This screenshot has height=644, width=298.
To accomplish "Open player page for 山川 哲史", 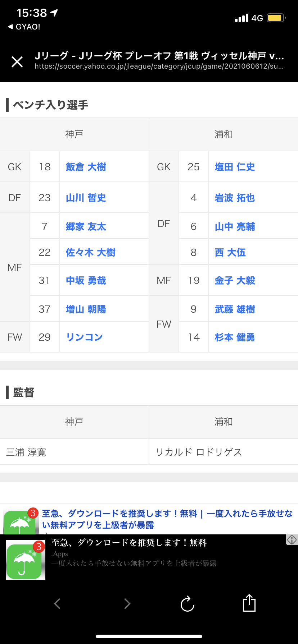I will [x=86, y=198].
